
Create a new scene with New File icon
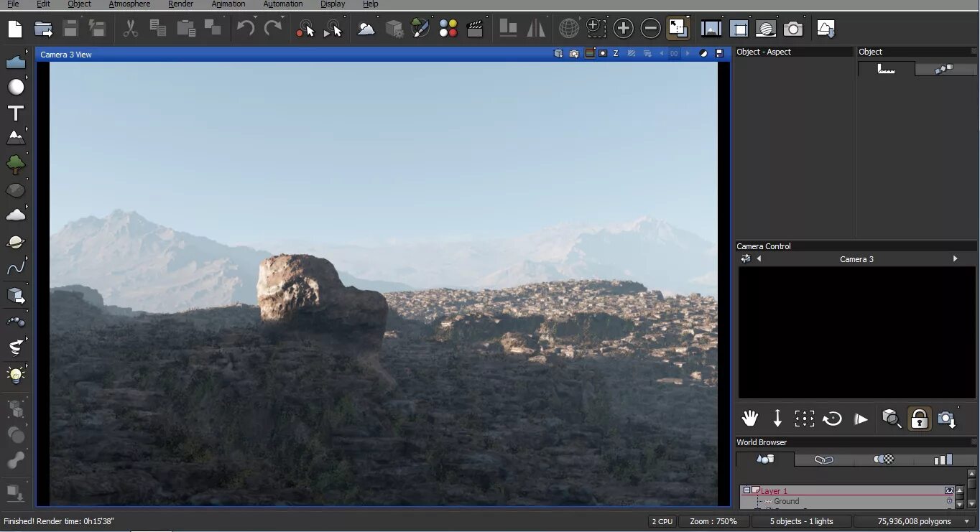15,29
